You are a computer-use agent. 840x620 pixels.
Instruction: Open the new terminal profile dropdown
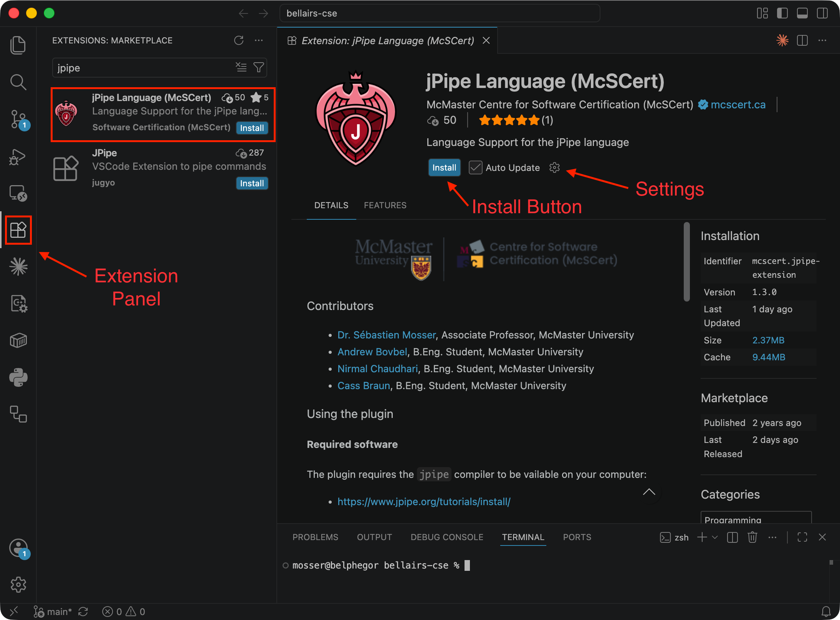715,537
